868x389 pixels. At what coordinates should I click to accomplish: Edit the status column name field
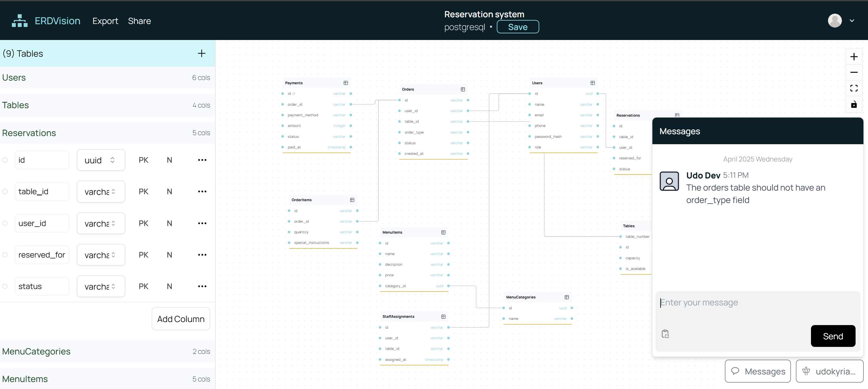pyautogui.click(x=42, y=286)
